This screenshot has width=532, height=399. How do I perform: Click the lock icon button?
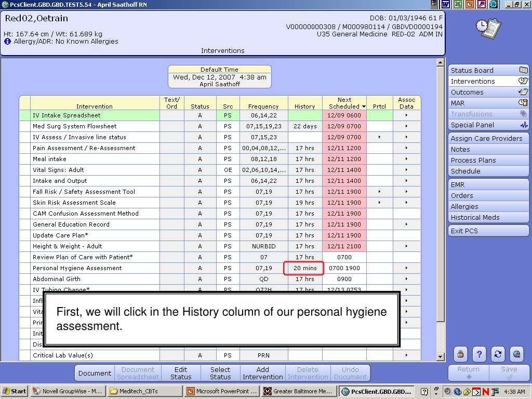(460, 354)
